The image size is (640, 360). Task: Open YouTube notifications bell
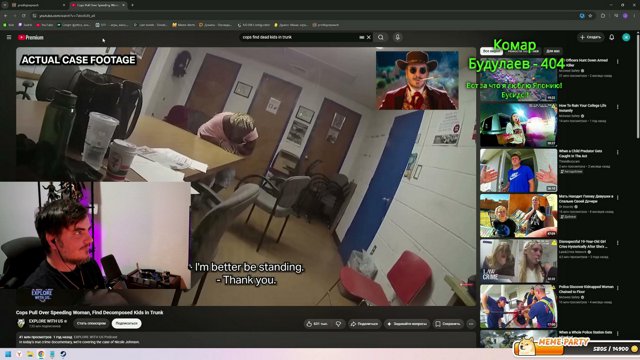(611, 37)
